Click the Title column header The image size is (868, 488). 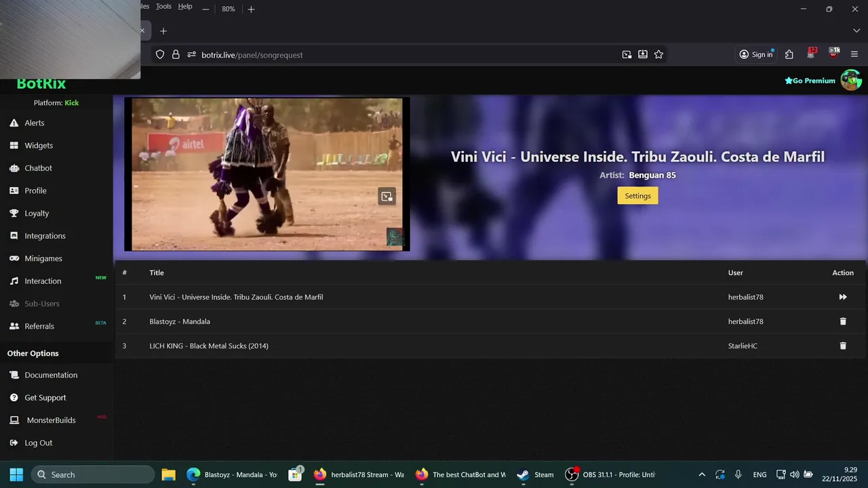click(x=157, y=272)
